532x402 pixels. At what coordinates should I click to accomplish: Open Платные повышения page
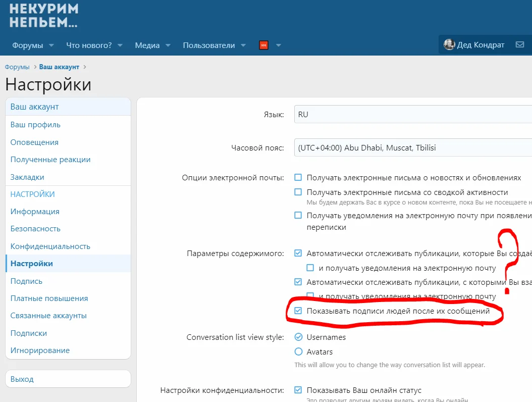point(68,298)
